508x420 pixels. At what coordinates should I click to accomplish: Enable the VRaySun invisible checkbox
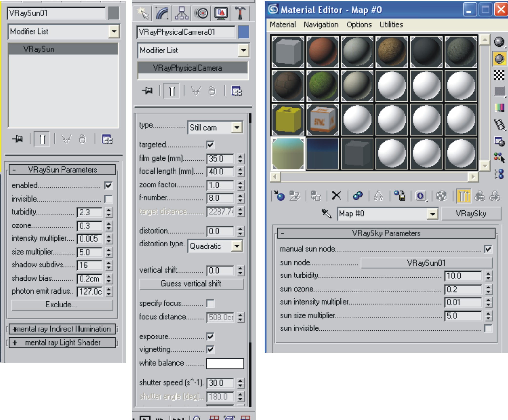click(109, 199)
